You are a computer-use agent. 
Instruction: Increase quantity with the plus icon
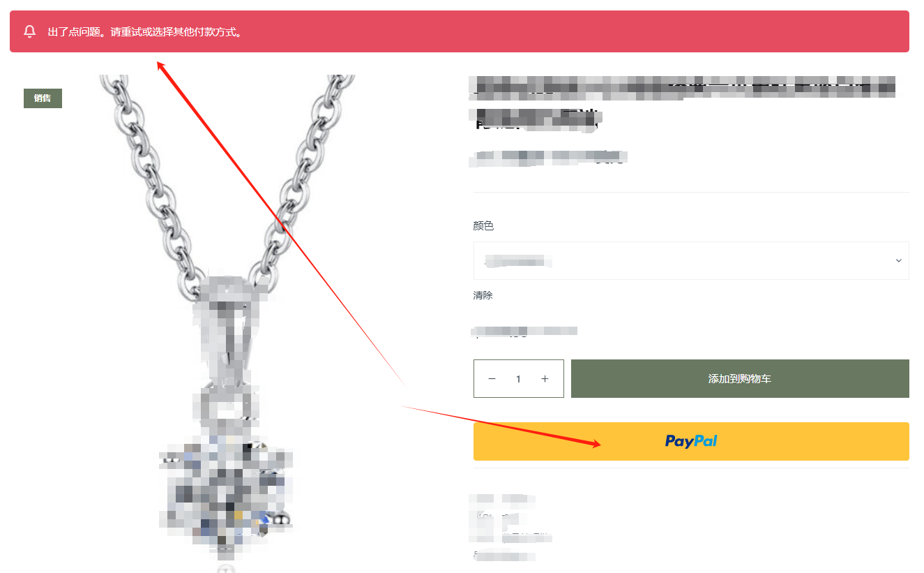pyautogui.click(x=545, y=379)
